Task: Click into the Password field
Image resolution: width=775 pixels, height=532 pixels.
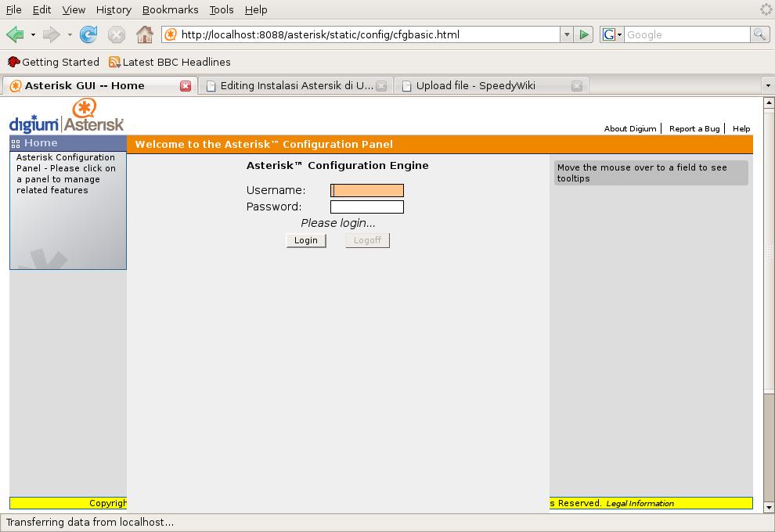Action: (x=367, y=207)
